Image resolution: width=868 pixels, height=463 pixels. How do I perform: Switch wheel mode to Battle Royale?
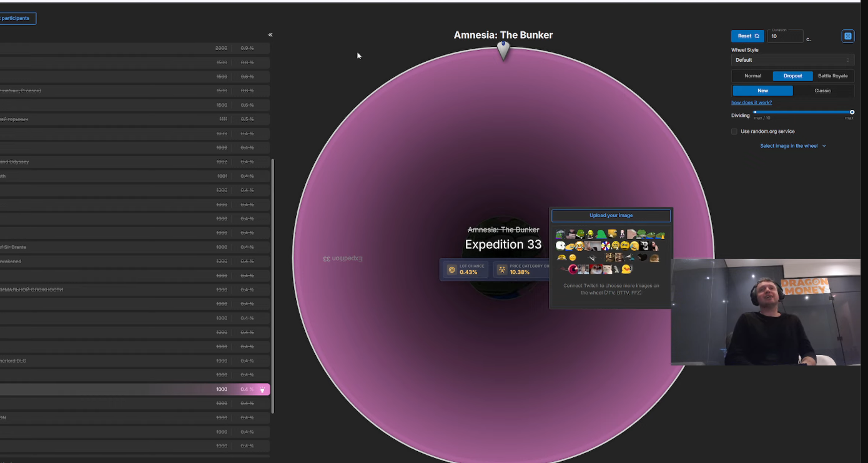click(833, 76)
